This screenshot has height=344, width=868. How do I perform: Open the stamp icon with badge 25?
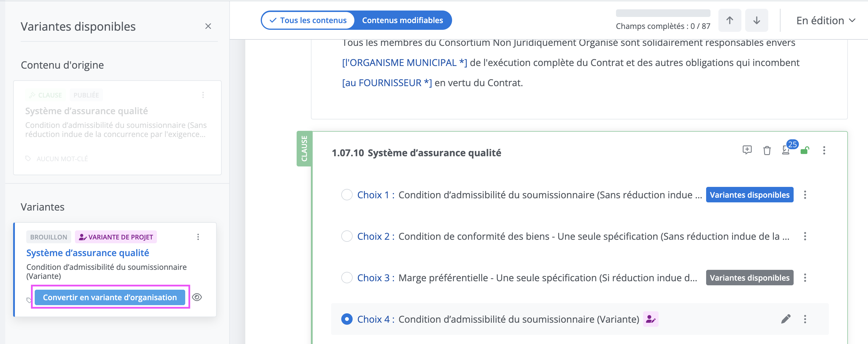tap(786, 150)
